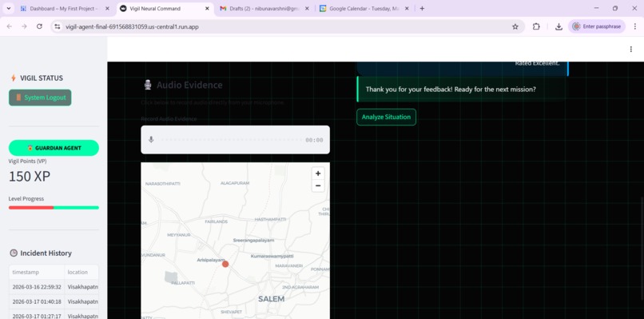The width and height of the screenshot is (644, 319).
Task: Click the SALEM label on the map
Action: (x=271, y=299)
